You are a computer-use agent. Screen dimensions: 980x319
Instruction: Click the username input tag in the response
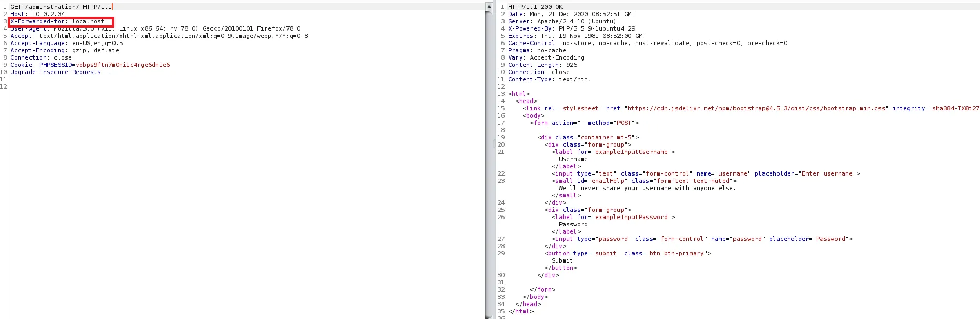[x=705, y=173]
